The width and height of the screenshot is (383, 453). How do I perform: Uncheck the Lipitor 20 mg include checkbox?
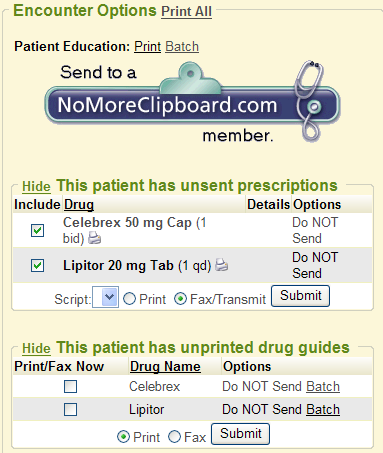(x=37, y=266)
